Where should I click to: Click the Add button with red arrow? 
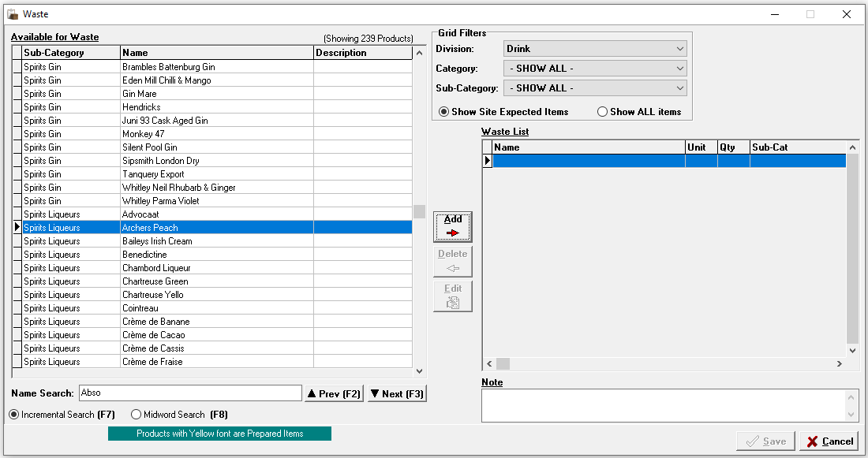(x=453, y=226)
